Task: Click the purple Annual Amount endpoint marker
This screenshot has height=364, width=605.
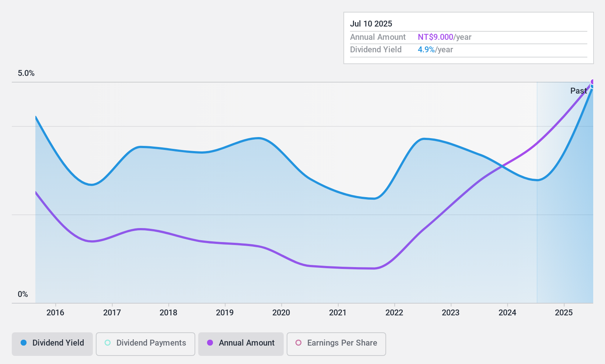Action: (593, 82)
